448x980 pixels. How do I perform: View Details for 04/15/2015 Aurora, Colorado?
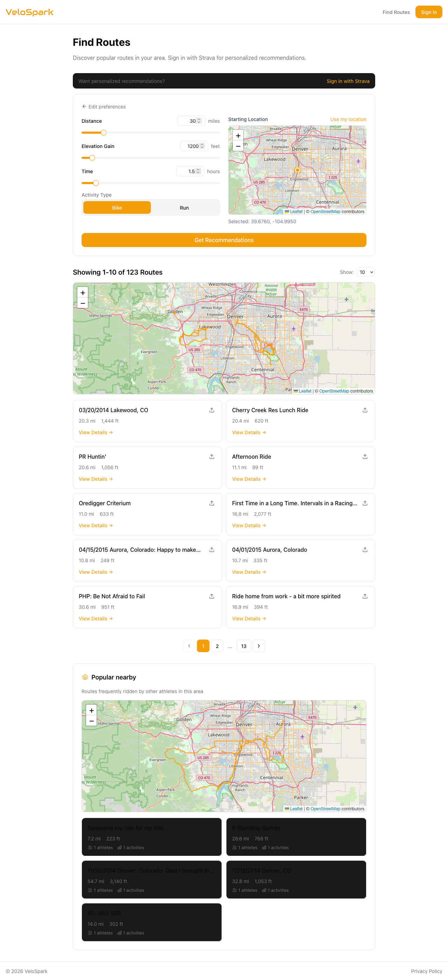tap(96, 572)
